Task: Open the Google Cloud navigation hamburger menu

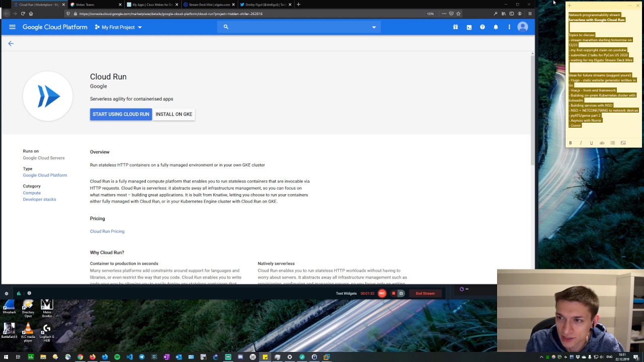Action: [x=12, y=27]
